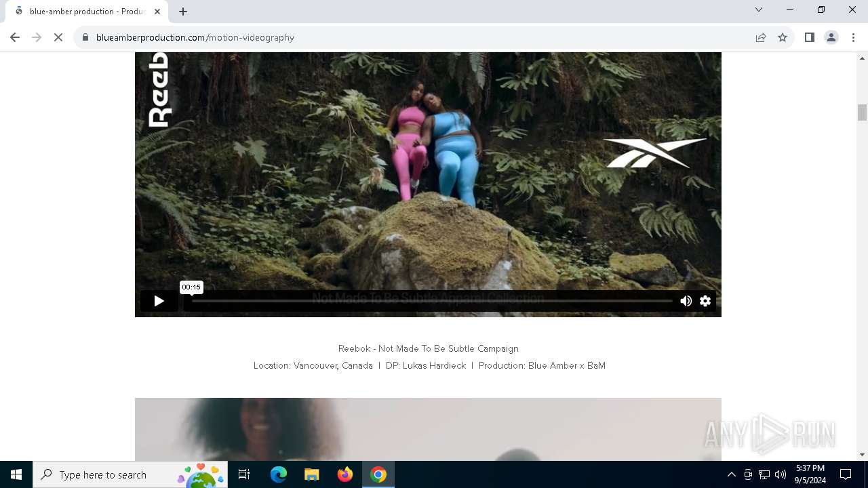868x488 pixels.
Task: Bookmark this page with the star
Action: 783,37
